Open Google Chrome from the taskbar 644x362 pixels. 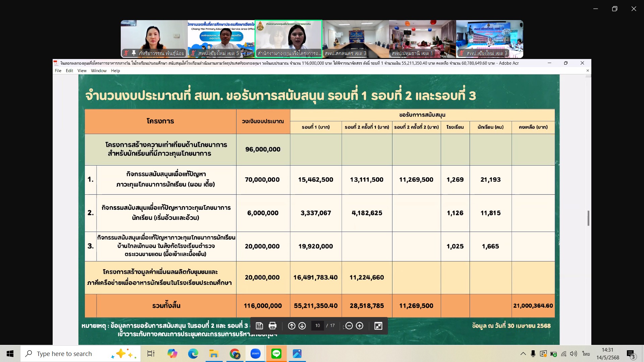click(235, 354)
